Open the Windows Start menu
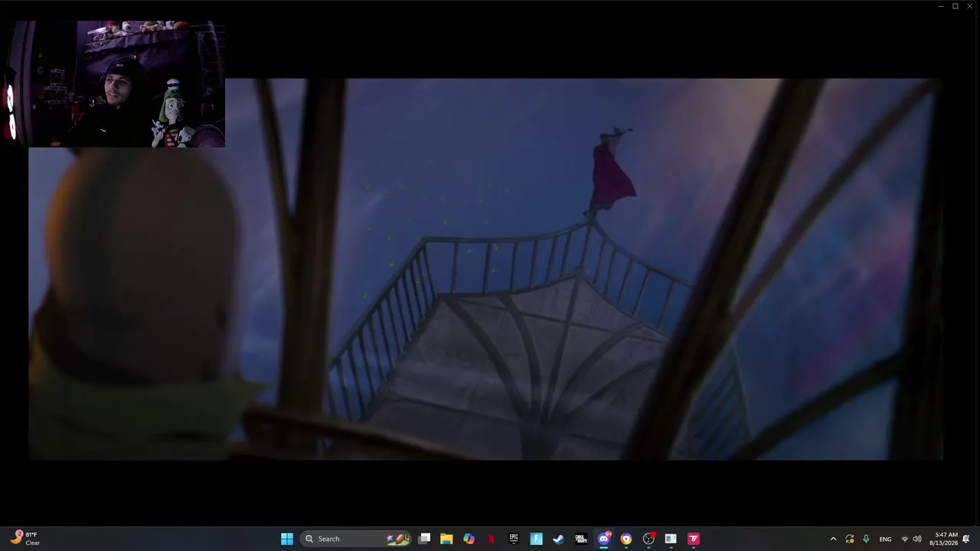980x551 pixels. pyautogui.click(x=287, y=539)
